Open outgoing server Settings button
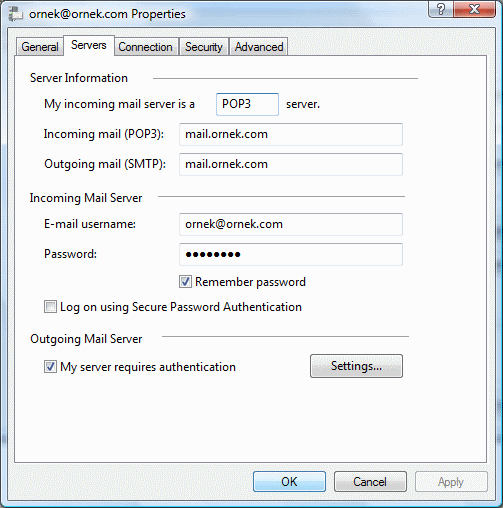 coord(356,366)
